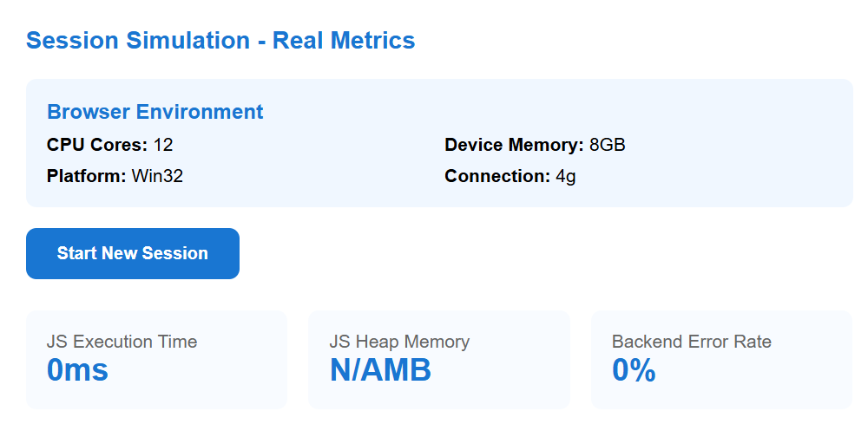
Task: Click the Start New Session button
Action: click(132, 253)
